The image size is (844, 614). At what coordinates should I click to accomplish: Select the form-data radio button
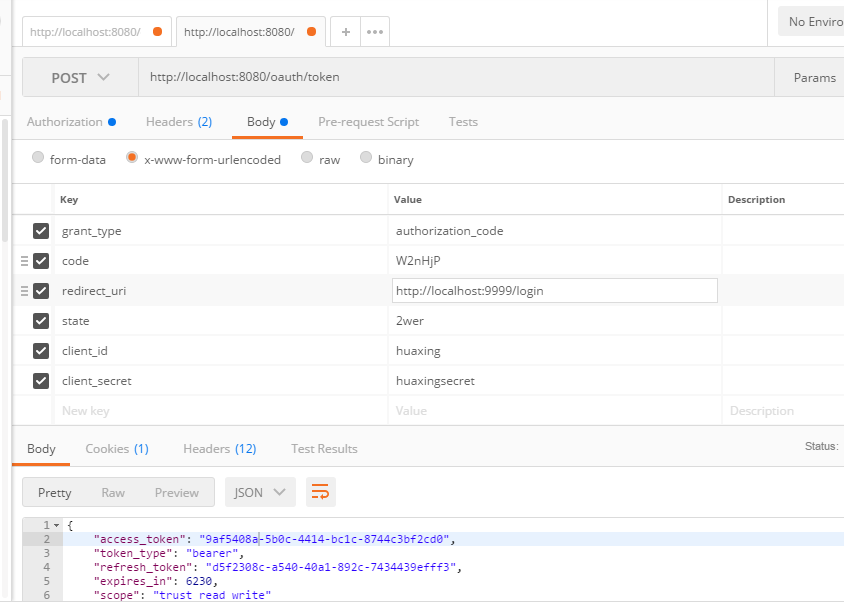click(38, 158)
